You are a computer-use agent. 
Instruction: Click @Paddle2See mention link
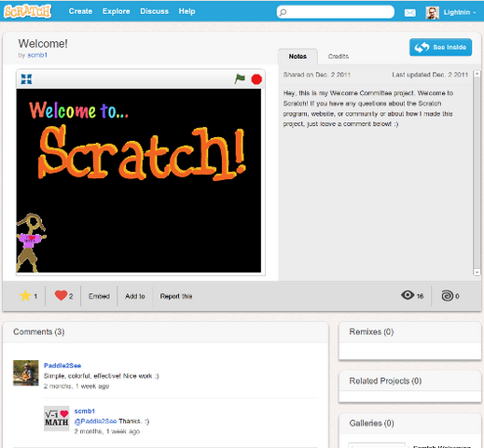[95, 421]
